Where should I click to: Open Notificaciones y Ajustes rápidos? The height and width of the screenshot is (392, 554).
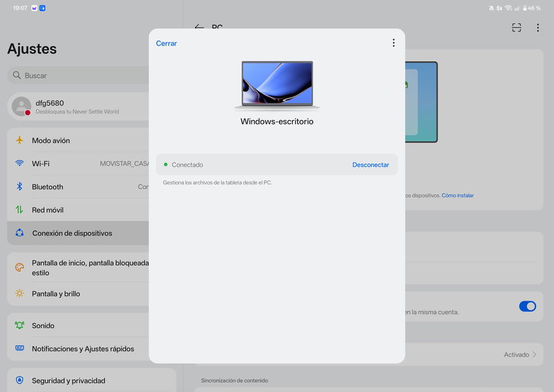pyautogui.click(x=82, y=349)
